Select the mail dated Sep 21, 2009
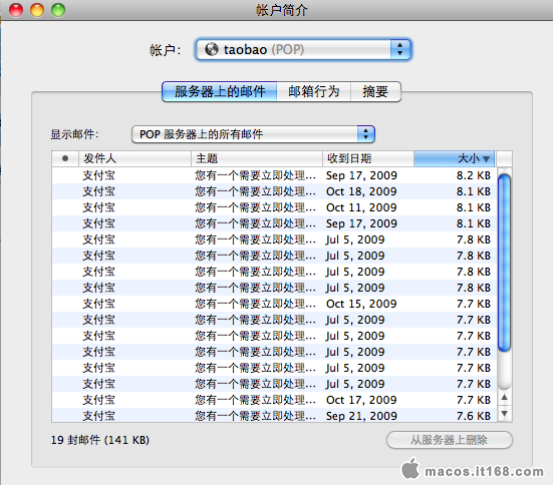The height and width of the screenshot is (485, 553). coord(274,416)
